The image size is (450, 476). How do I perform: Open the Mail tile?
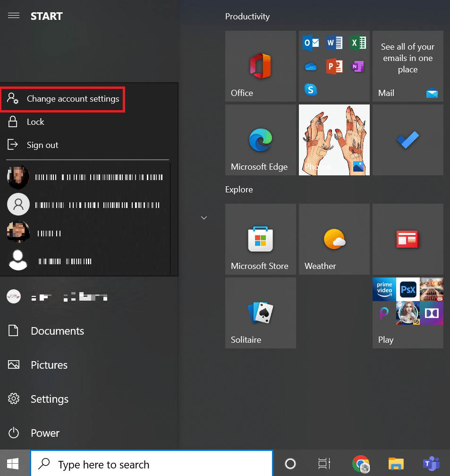tap(408, 66)
